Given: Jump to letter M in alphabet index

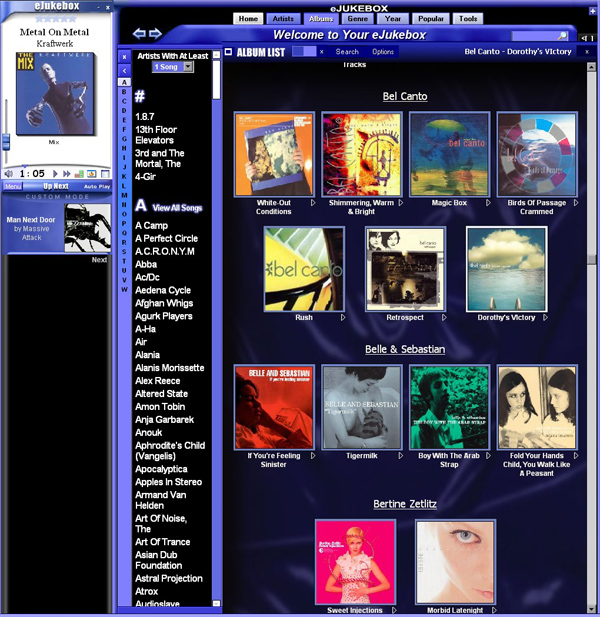Looking at the screenshot, I should [124, 195].
